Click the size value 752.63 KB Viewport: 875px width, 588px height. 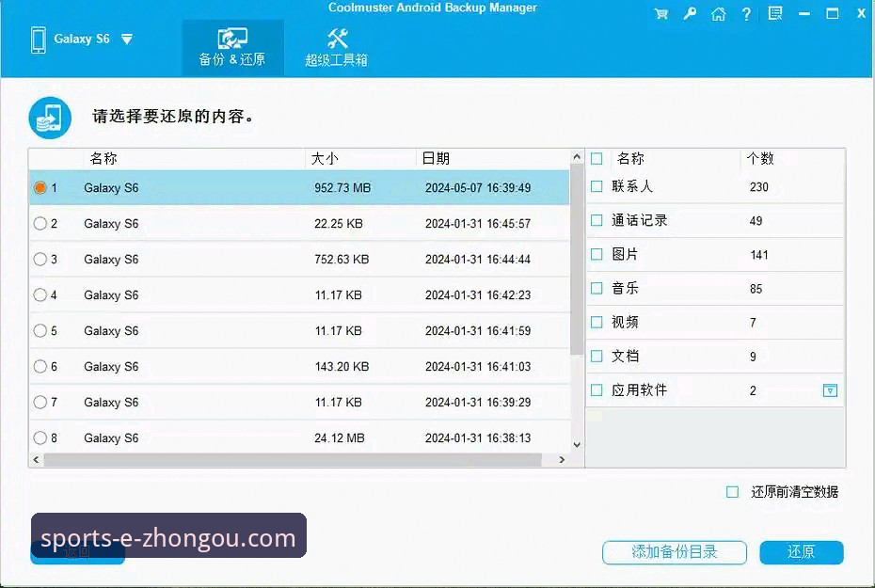[x=342, y=260]
